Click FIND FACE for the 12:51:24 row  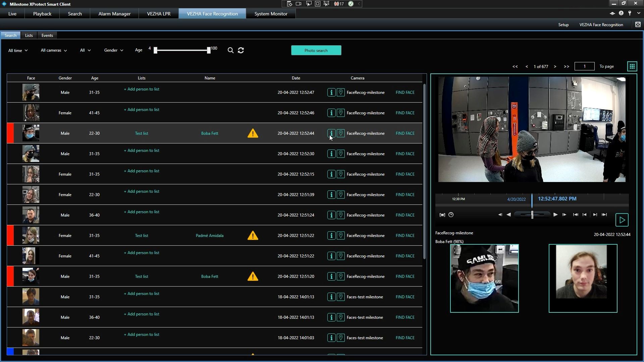click(x=405, y=215)
